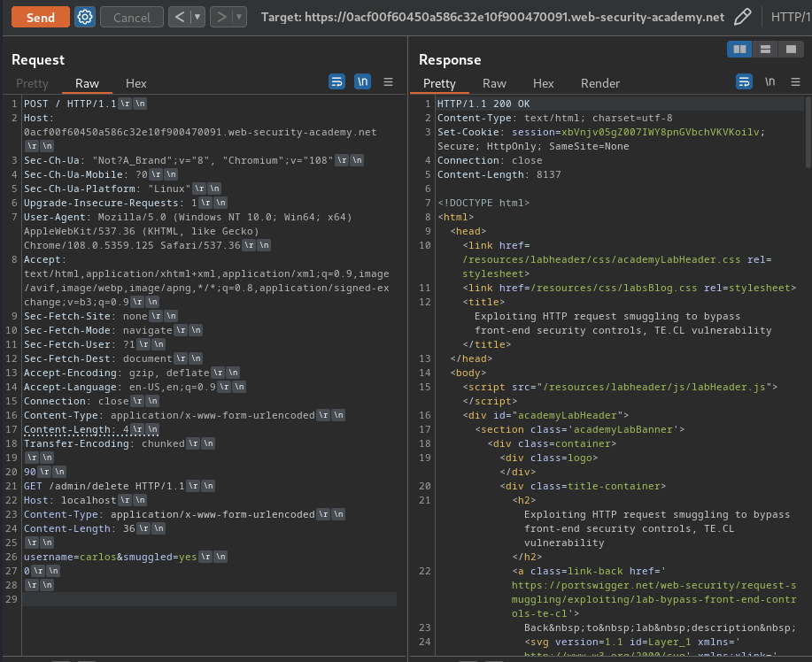Edit target with pencil icon
812x662 pixels.
743,17
